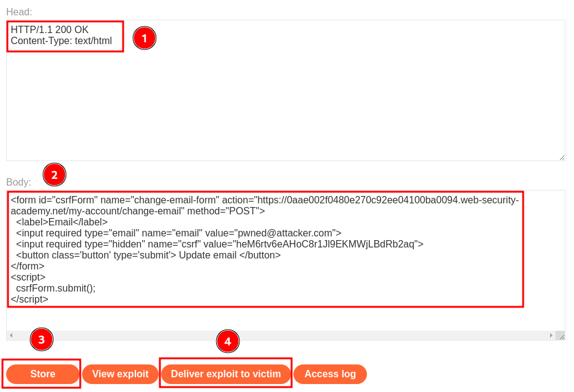Click the pwned@attacker.com email input line

[179, 233]
